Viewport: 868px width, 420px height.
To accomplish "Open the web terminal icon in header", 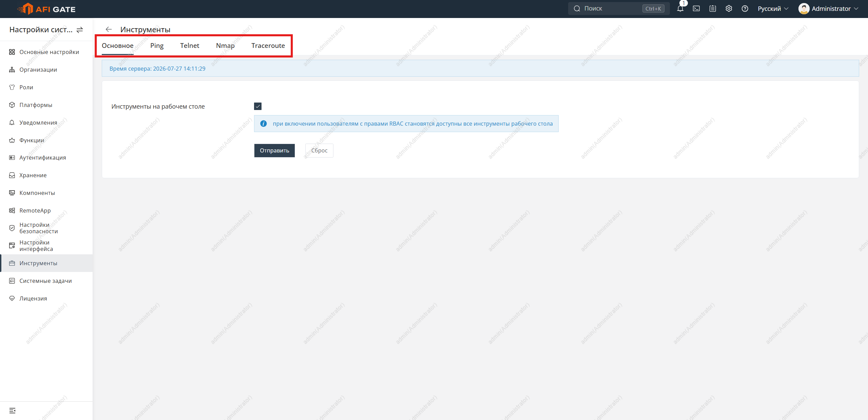I will (696, 8).
